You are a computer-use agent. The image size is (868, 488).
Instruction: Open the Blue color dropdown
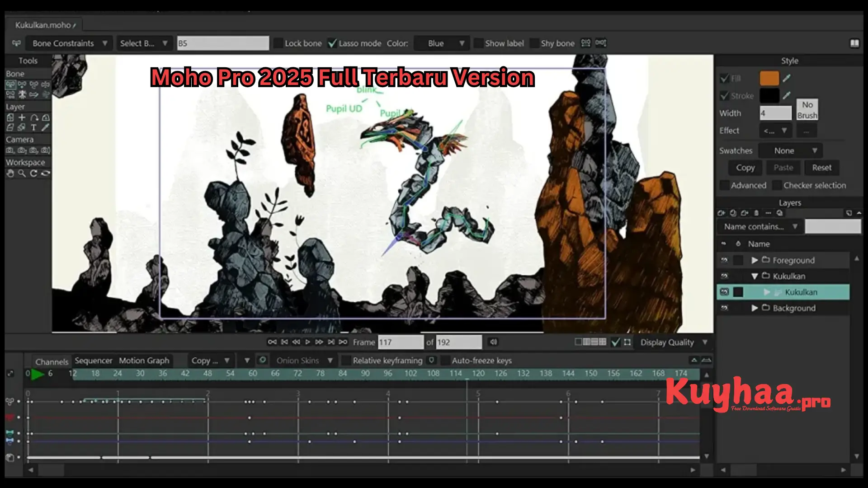tap(442, 43)
